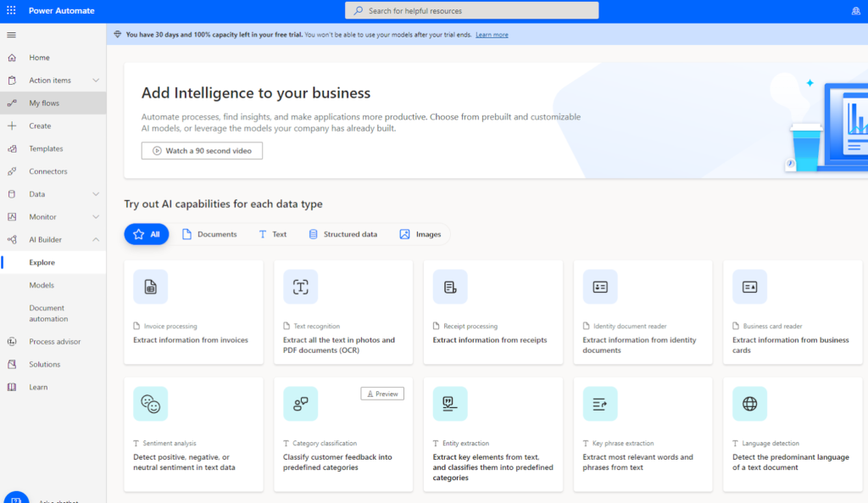
Task: Click the Invoice processing card icon
Action: tap(151, 287)
